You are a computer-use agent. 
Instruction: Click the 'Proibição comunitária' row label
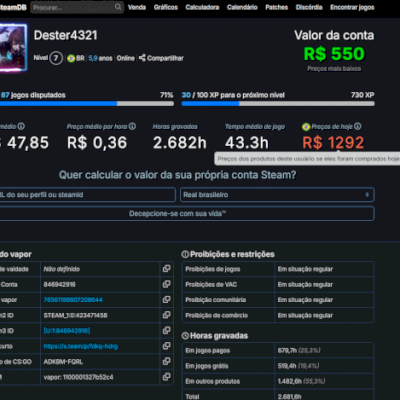(x=215, y=300)
